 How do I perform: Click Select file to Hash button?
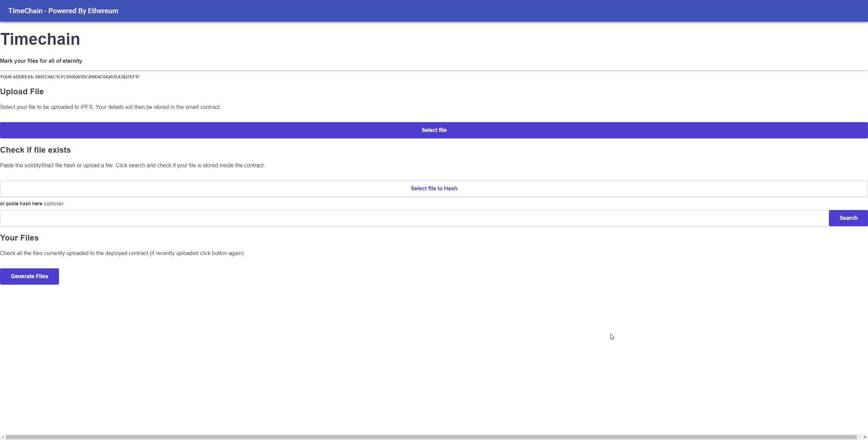point(434,189)
